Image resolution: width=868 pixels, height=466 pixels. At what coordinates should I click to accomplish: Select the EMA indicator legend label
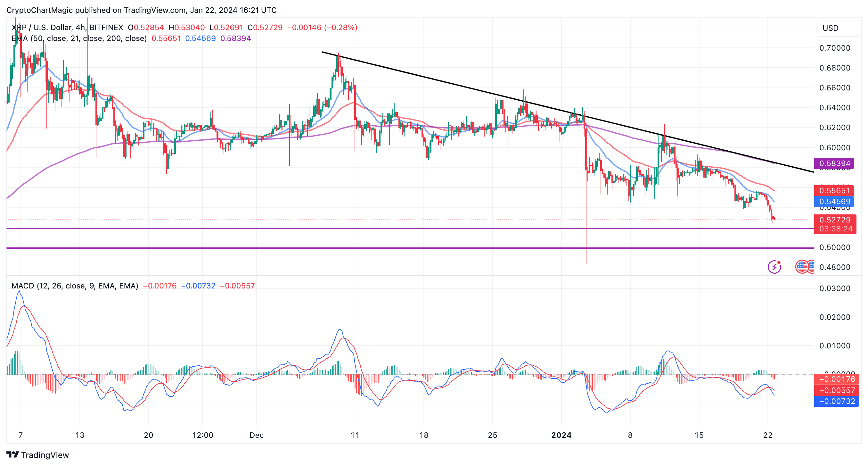click(79, 38)
